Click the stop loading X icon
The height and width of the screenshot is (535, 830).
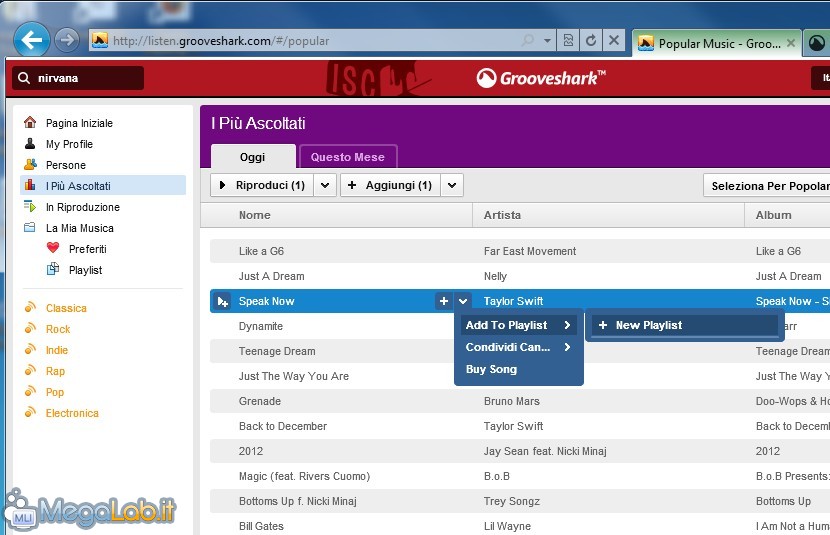pyautogui.click(x=614, y=40)
